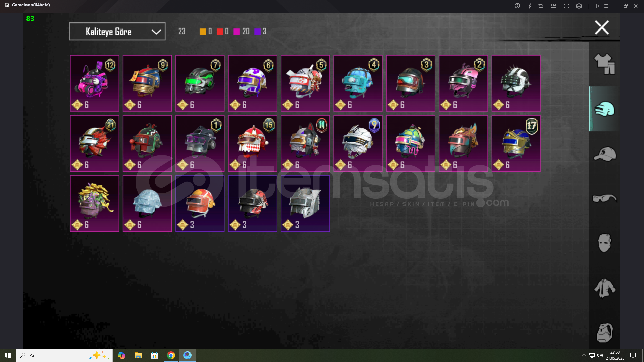
Task: Select the green visor helmet level 7
Action: click(200, 83)
